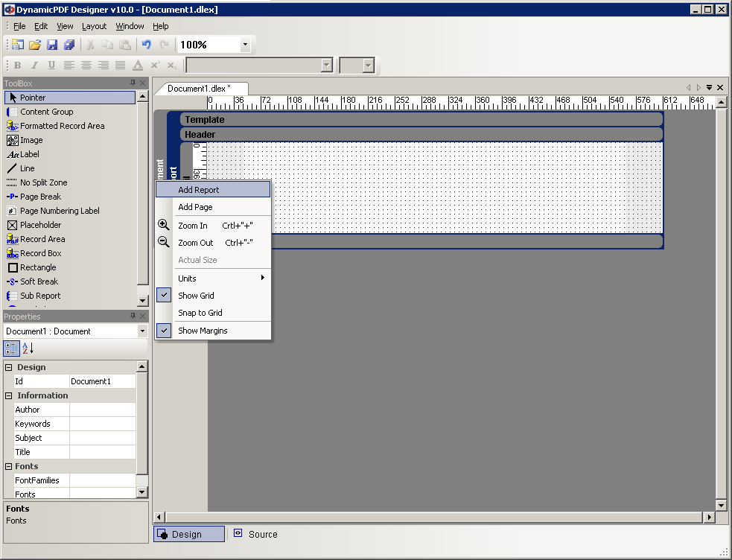
Task: Click the Undo arrow icon
Action: coord(147,45)
